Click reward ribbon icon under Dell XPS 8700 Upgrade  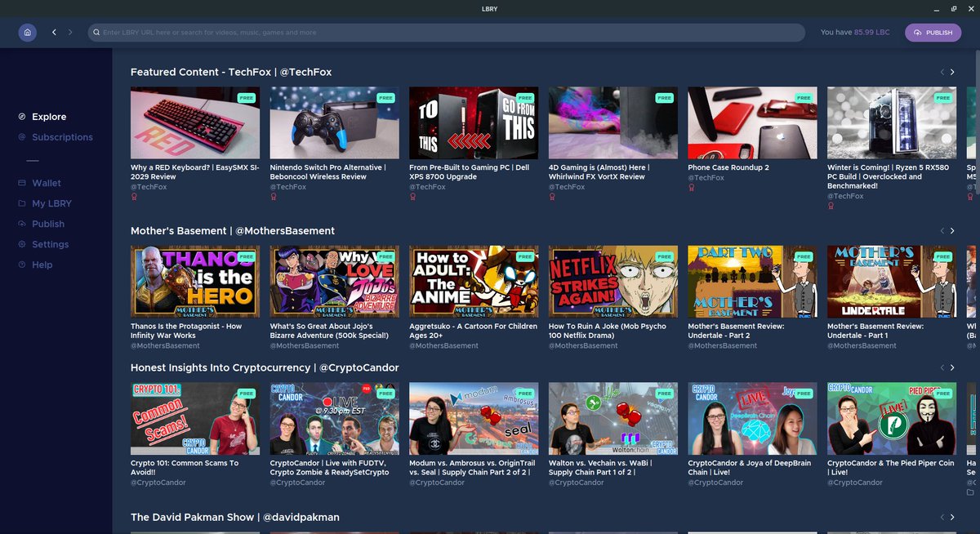(412, 197)
